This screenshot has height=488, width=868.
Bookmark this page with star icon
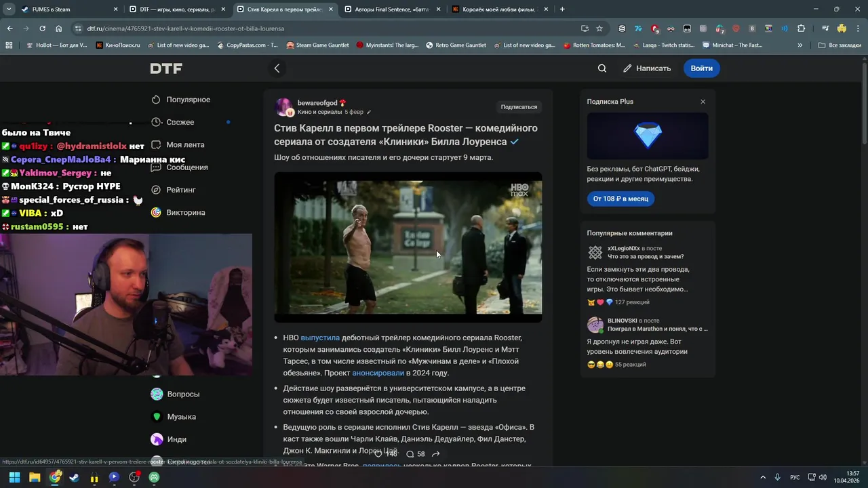[x=599, y=28]
